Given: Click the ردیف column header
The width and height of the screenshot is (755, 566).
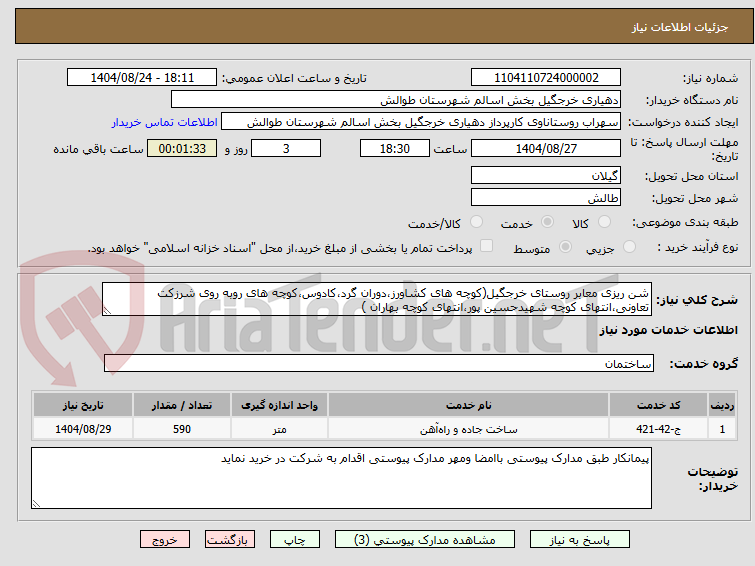Looking at the screenshot, I should coord(722,405).
